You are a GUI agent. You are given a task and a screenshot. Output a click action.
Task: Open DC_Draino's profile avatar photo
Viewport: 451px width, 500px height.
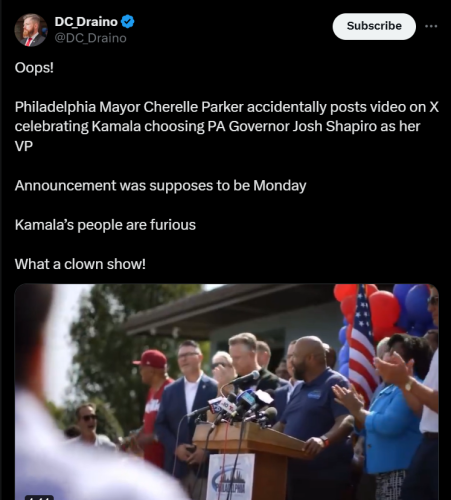[x=31, y=30]
